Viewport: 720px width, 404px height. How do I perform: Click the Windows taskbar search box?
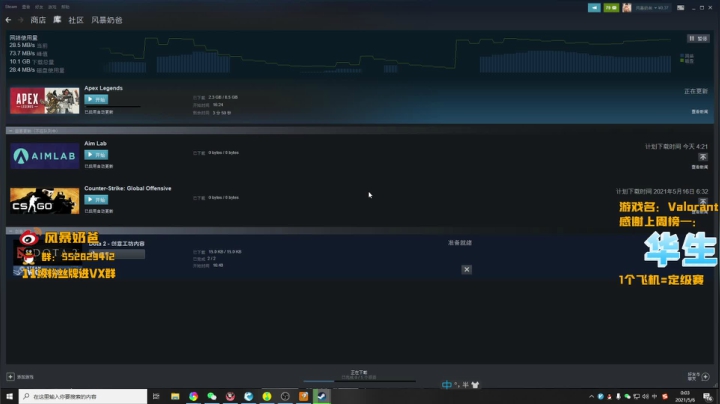click(83, 396)
